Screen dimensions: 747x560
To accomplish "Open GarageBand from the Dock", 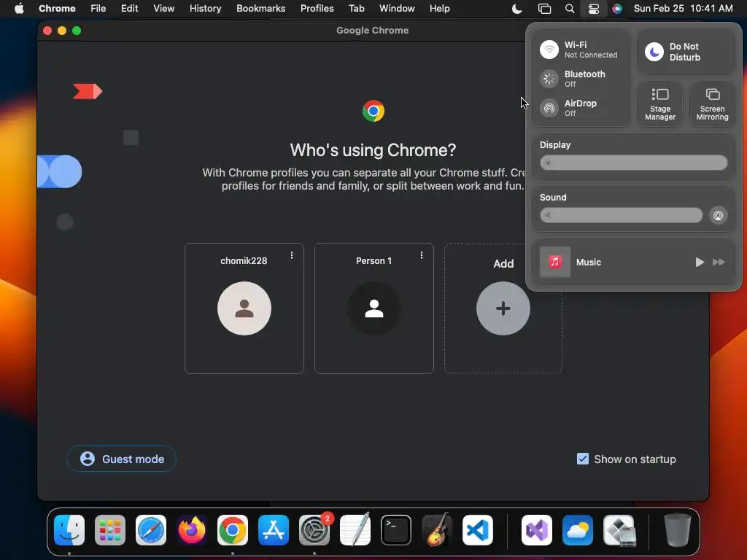I will 437,530.
